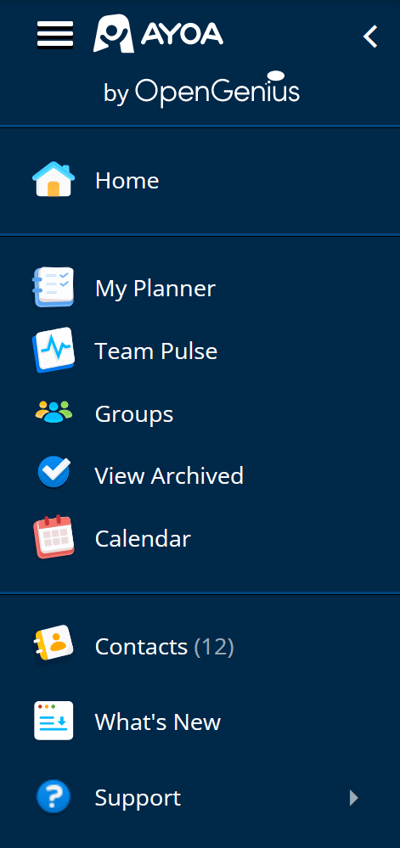This screenshot has height=848, width=400.
Task: Click the Ayoa logo icon
Action: 114,34
